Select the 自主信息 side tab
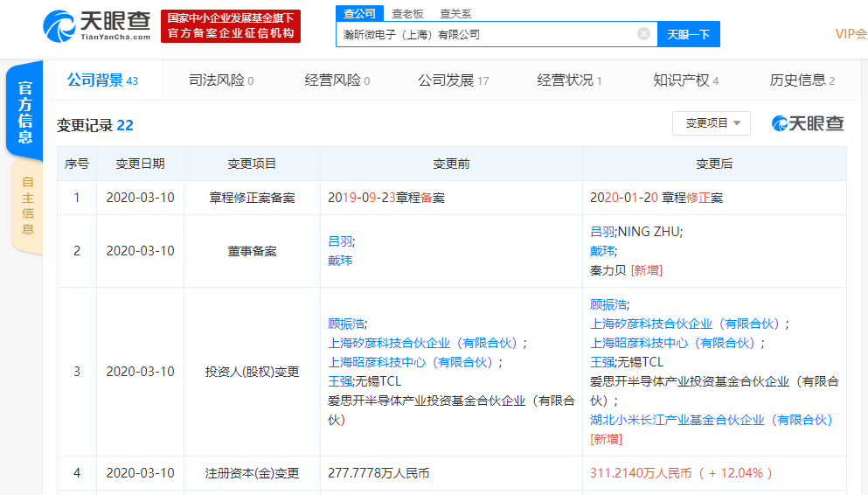Screen dimensions: 868x495 [x=28, y=206]
